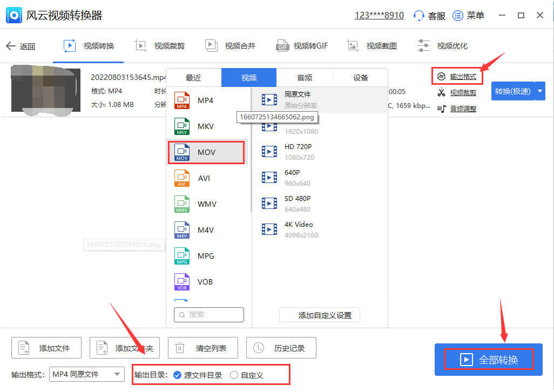Expand the 转换(极速) dropdown arrow

[x=540, y=91]
